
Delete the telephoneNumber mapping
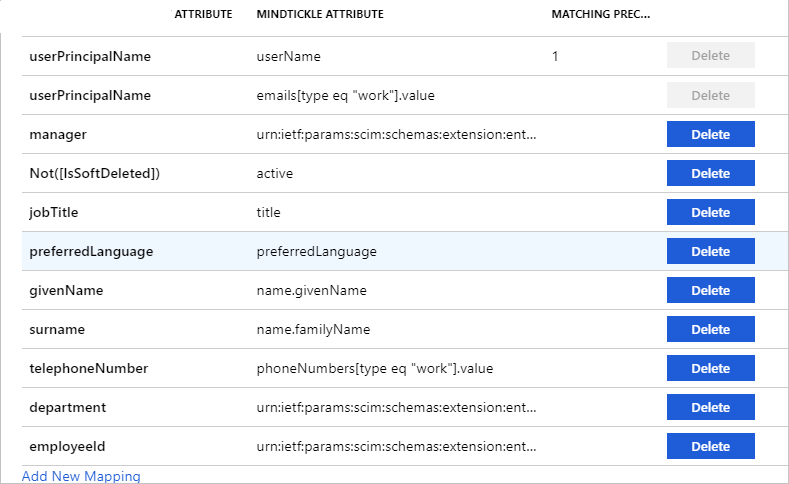(710, 368)
